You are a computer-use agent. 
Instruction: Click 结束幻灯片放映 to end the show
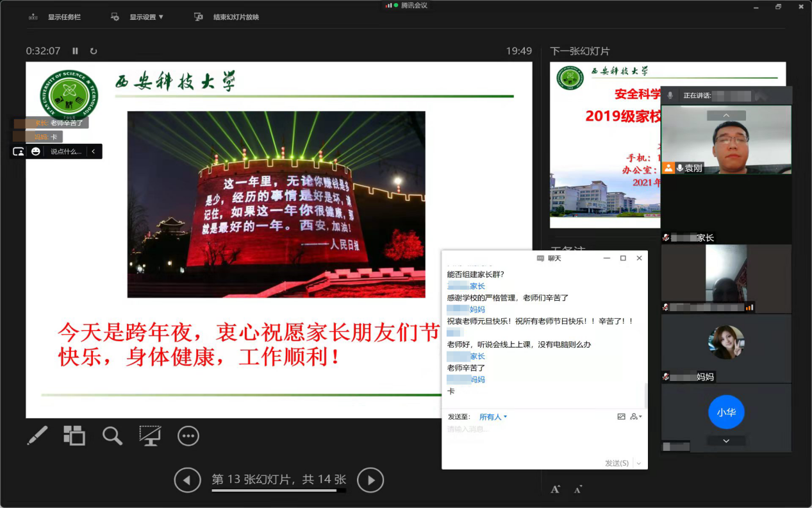click(x=236, y=17)
